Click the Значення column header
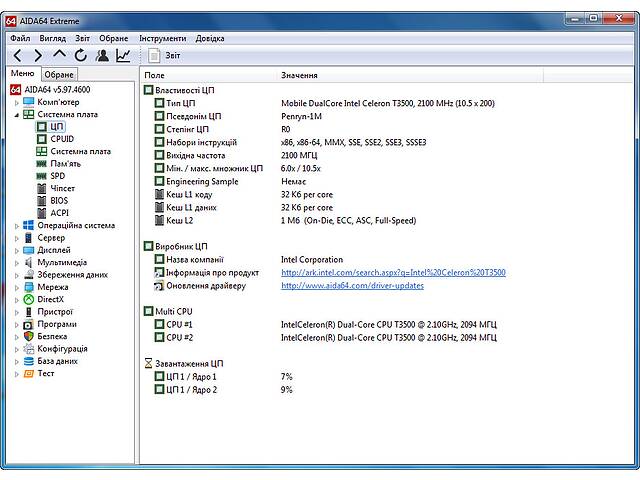 pyautogui.click(x=410, y=75)
